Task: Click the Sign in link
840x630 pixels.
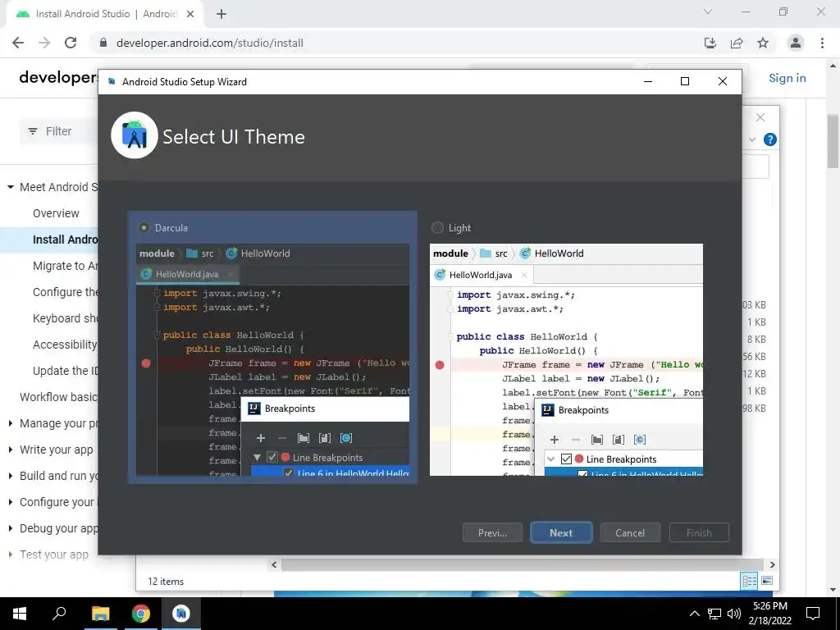Action: pos(787,78)
